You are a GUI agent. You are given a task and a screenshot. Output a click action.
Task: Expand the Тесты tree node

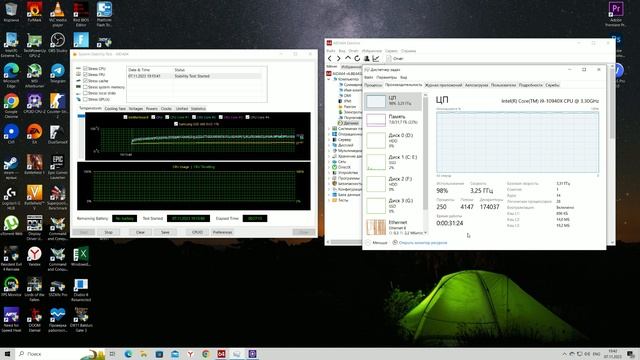click(329, 200)
